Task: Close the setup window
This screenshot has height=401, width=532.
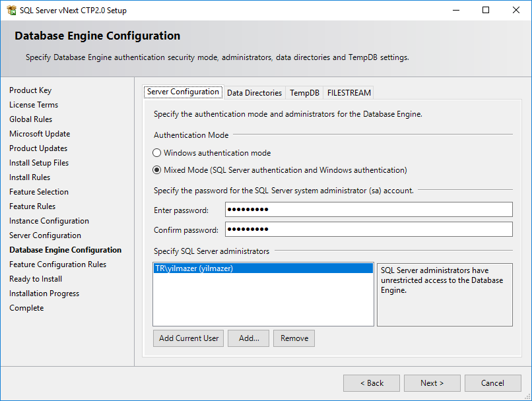Action: [515, 10]
